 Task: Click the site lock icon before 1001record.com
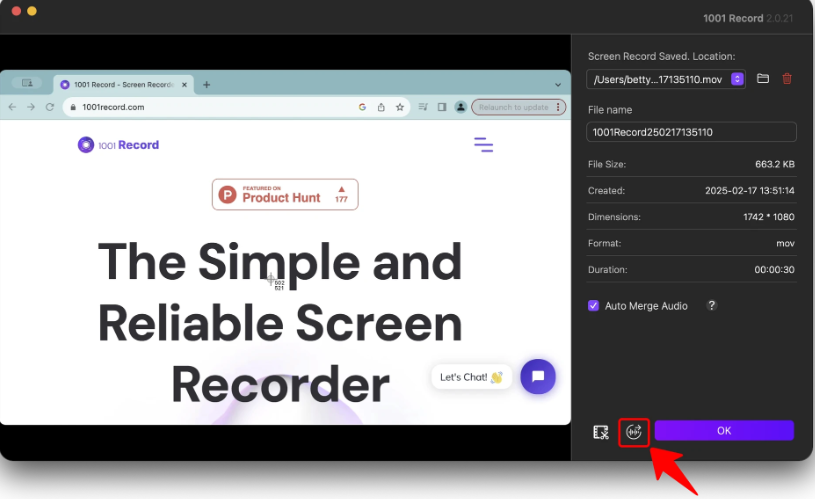click(73, 107)
